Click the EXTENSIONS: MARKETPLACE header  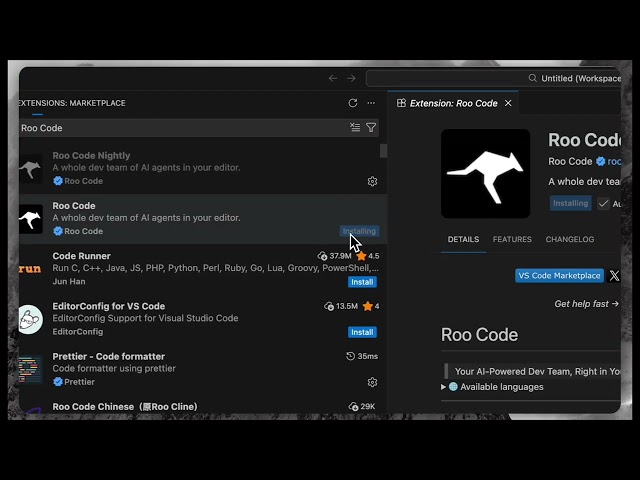[72, 103]
